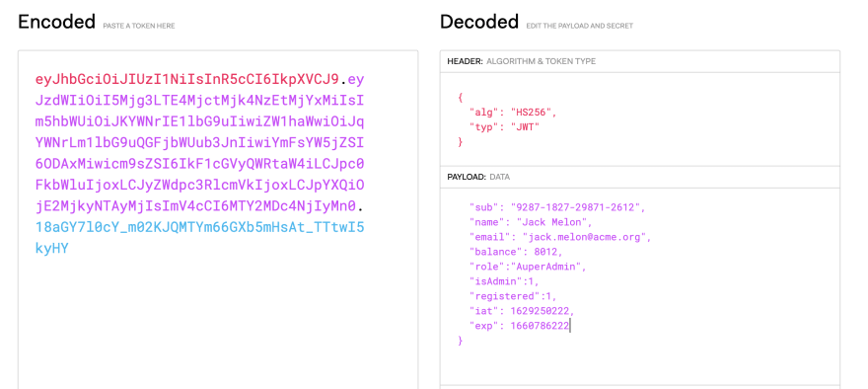
Task: Click the token line starting 'm5hbWUiOiJKYWNr'
Action: [x=200, y=121]
